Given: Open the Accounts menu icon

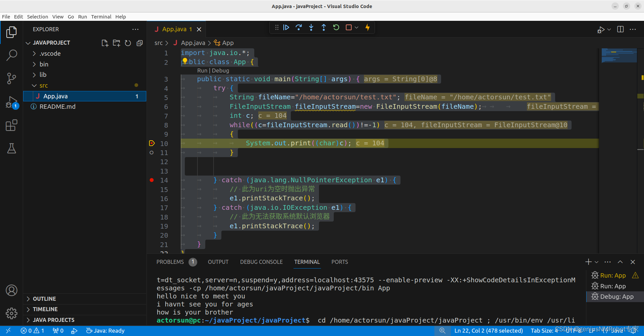Looking at the screenshot, I should click(11, 290).
